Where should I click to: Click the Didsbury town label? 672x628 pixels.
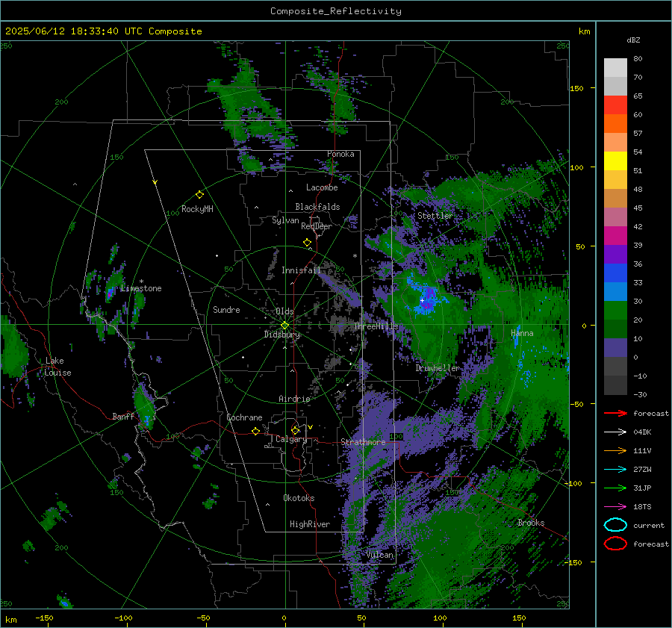tap(281, 335)
